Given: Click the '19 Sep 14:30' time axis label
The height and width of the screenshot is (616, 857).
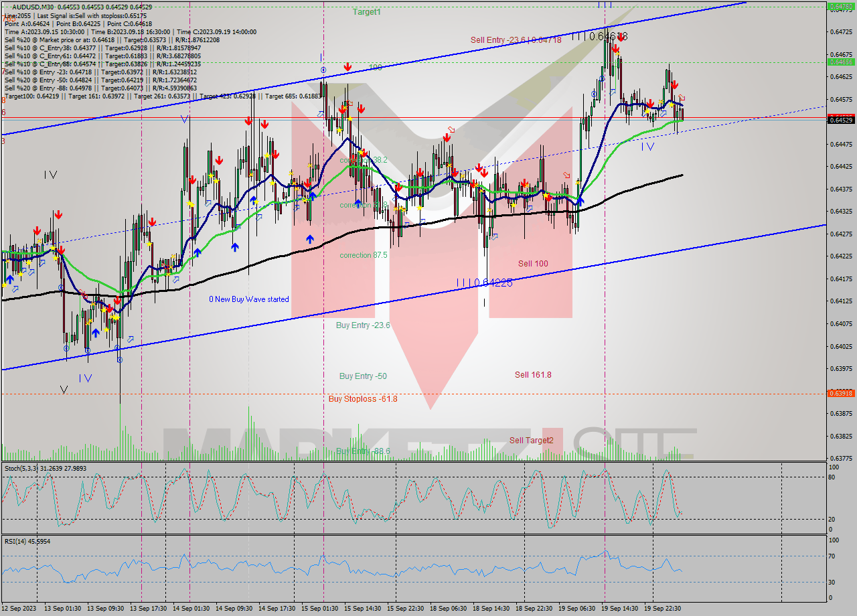Looking at the screenshot, I should 619,609.
